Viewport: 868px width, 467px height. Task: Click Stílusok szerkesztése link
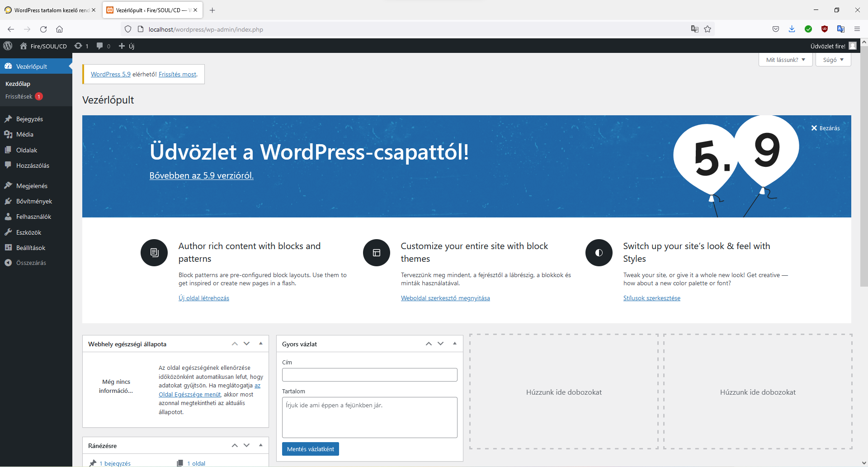(x=652, y=298)
